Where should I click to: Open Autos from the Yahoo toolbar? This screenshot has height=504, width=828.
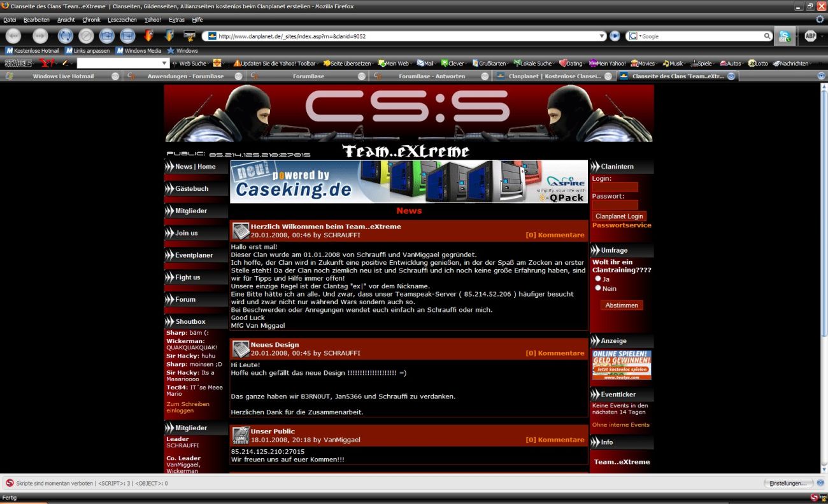pyautogui.click(x=731, y=63)
